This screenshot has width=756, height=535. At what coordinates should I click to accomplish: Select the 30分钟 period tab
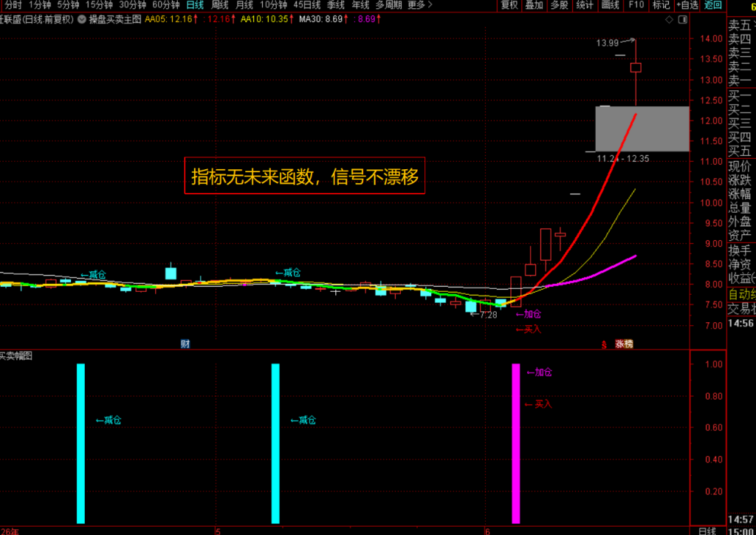point(133,5)
